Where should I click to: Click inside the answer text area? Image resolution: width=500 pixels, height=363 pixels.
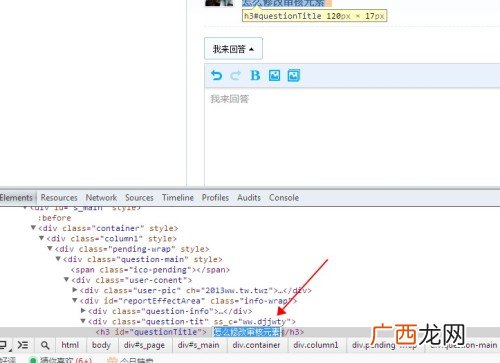click(352, 137)
